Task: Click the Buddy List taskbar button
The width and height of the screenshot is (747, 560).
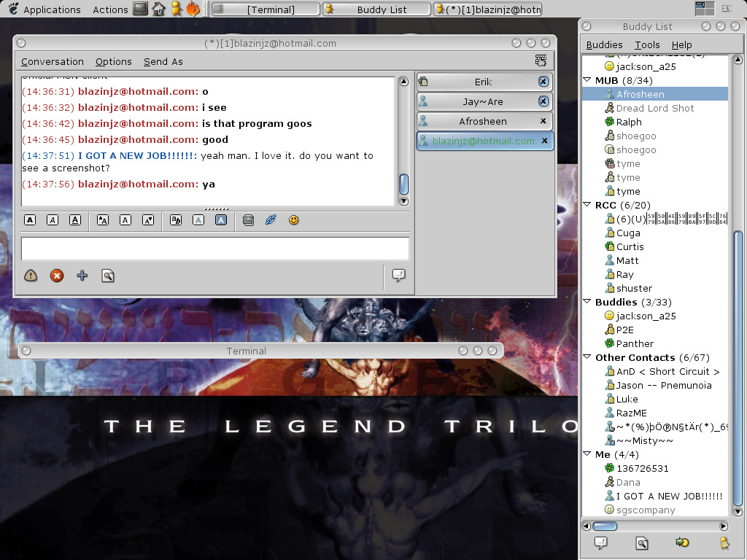Action: tap(376, 9)
